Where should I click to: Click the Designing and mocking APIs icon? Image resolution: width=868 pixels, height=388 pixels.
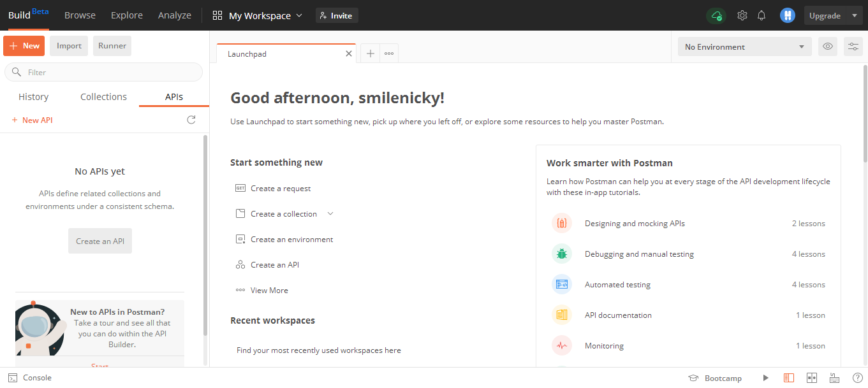tap(562, 224)
